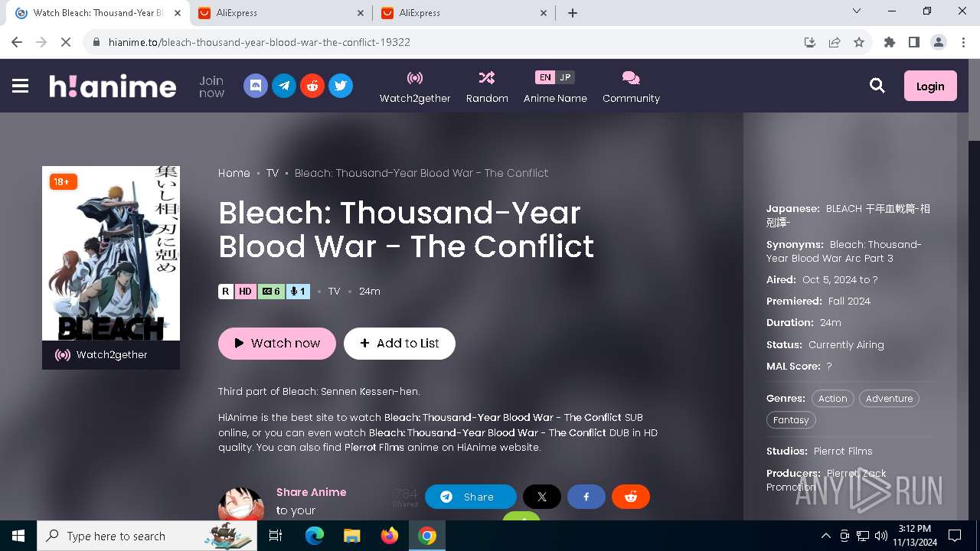Switch anime name language to JP
This screenshot has height=551, width=980.
pos(565,77)
